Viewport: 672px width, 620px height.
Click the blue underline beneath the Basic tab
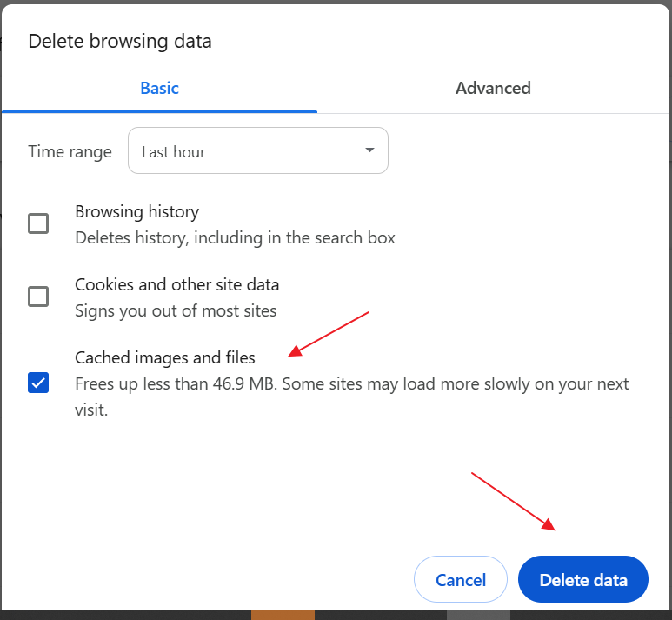tap(159, 111)
